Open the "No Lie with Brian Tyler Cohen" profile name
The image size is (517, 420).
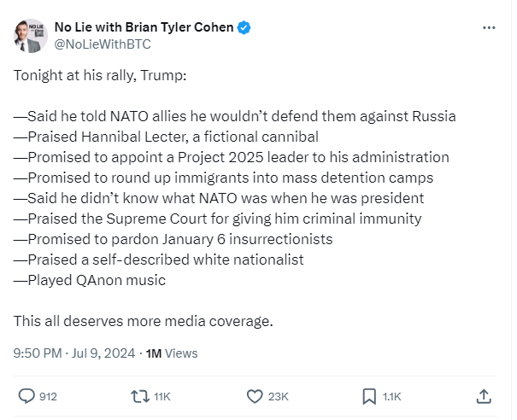(x=143, y=27)
